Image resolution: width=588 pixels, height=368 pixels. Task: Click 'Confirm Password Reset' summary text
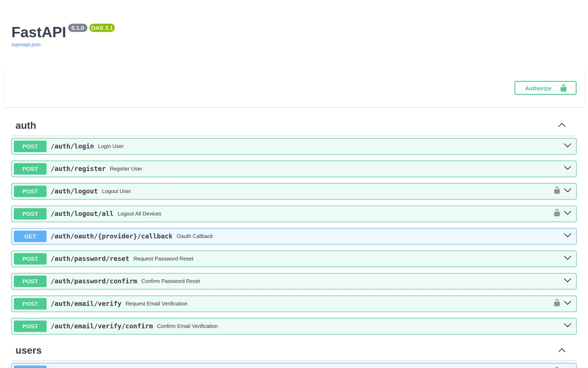click(171, 281)
